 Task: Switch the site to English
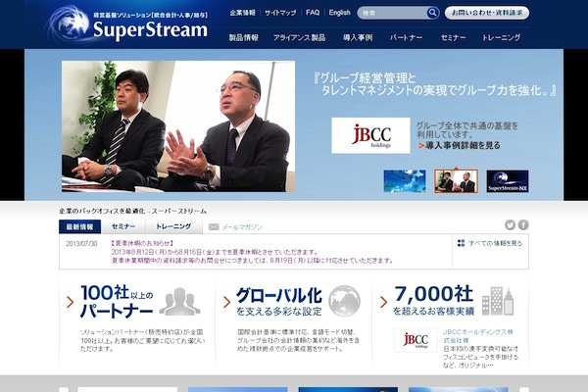[x=339, y=13]
